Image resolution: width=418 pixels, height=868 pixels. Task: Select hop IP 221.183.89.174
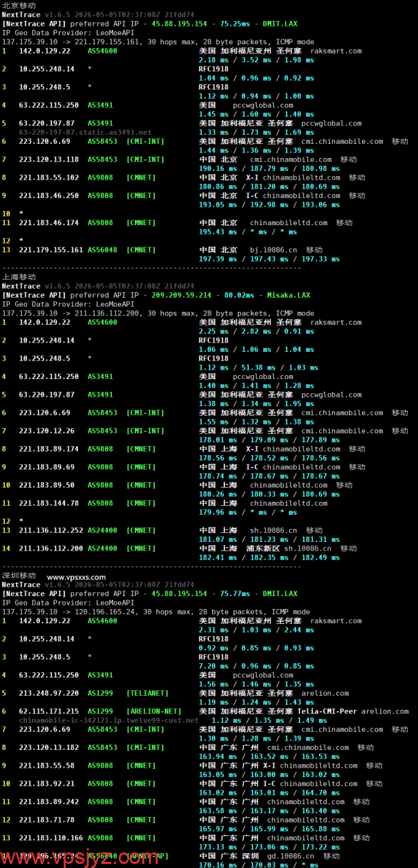pyautogui.click(x=49, y=449)
